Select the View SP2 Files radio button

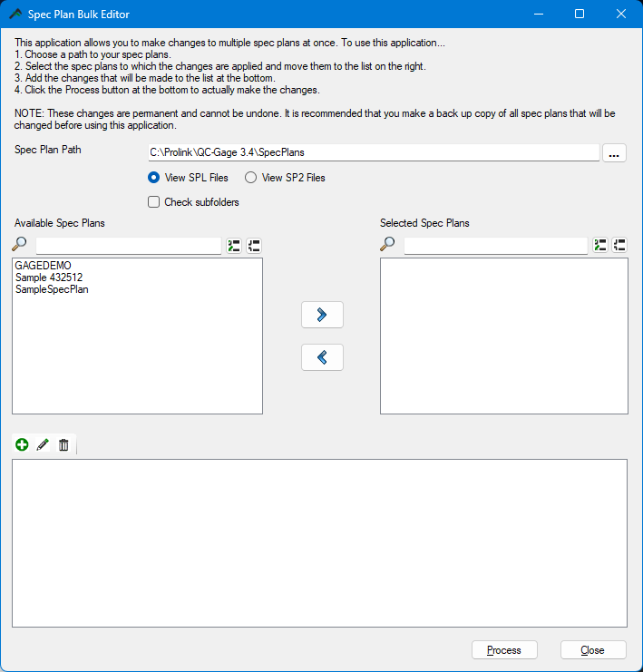(x=251, y=178)
